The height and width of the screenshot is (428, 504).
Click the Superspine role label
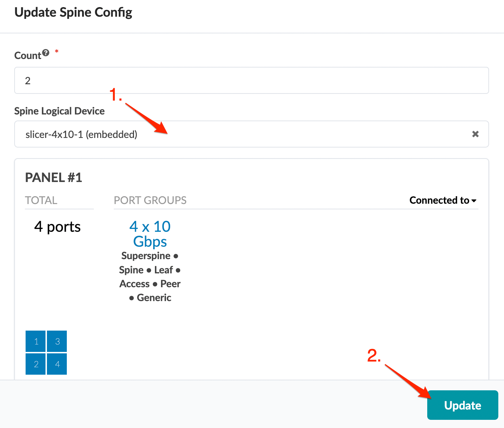[x=146, y=256]
